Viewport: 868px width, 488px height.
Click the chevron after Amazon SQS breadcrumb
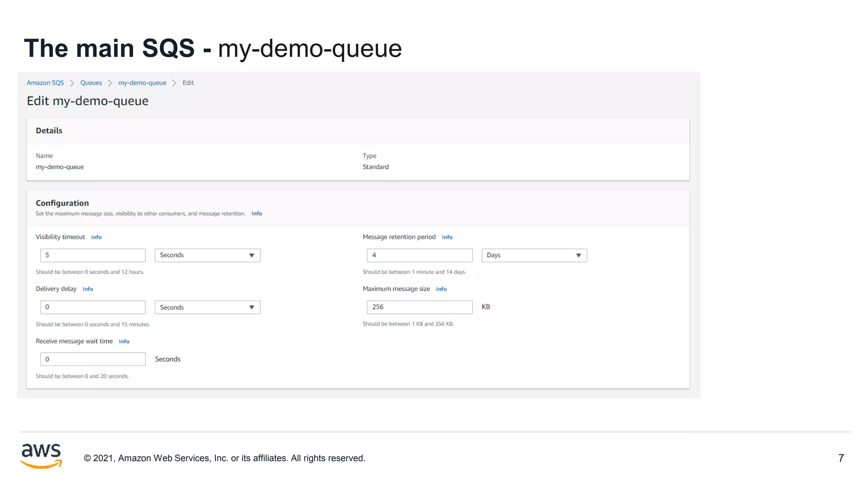72,83
